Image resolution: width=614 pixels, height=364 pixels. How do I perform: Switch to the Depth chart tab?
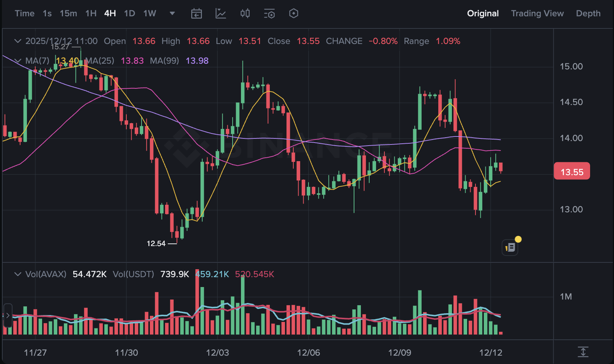588,14
